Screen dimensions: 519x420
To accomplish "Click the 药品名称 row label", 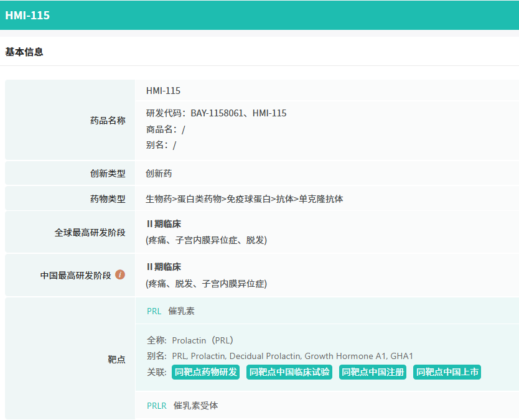I will point(108,120).
